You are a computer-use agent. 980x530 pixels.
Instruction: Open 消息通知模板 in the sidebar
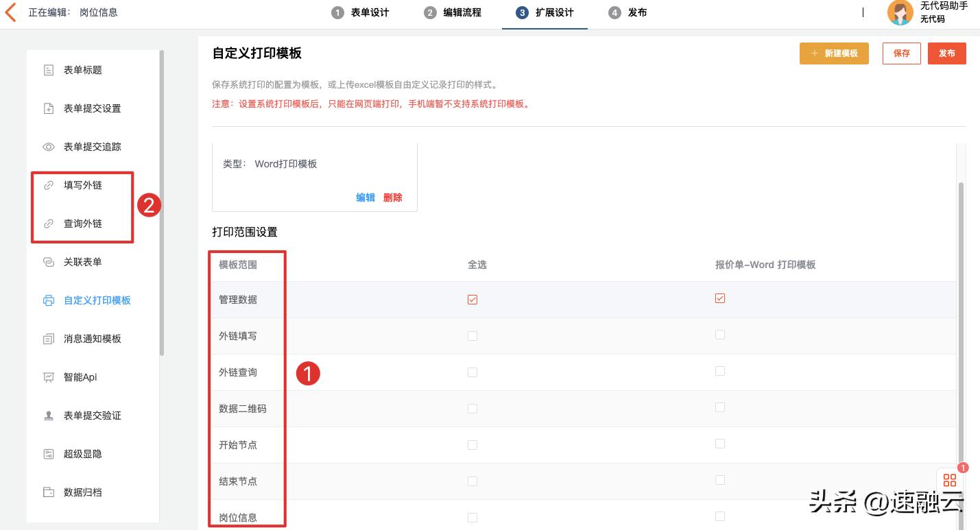(93, 339)
